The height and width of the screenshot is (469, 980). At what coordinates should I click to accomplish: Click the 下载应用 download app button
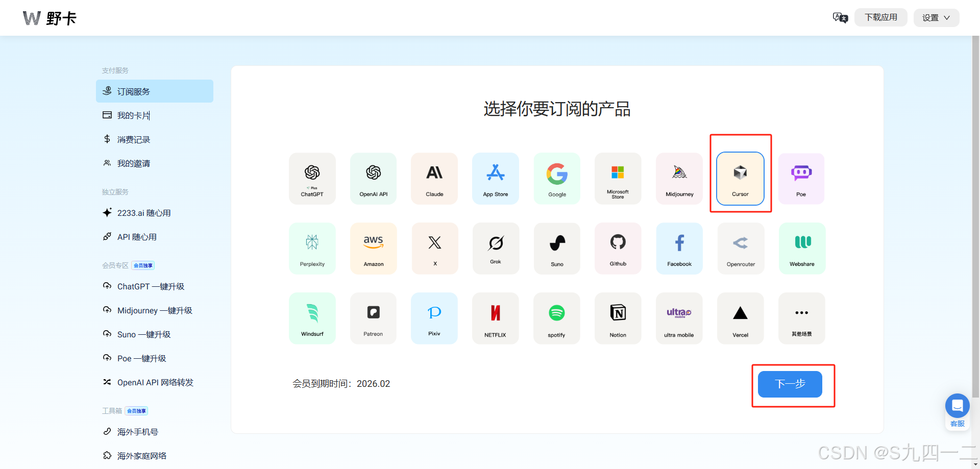(x=880, y=17)
